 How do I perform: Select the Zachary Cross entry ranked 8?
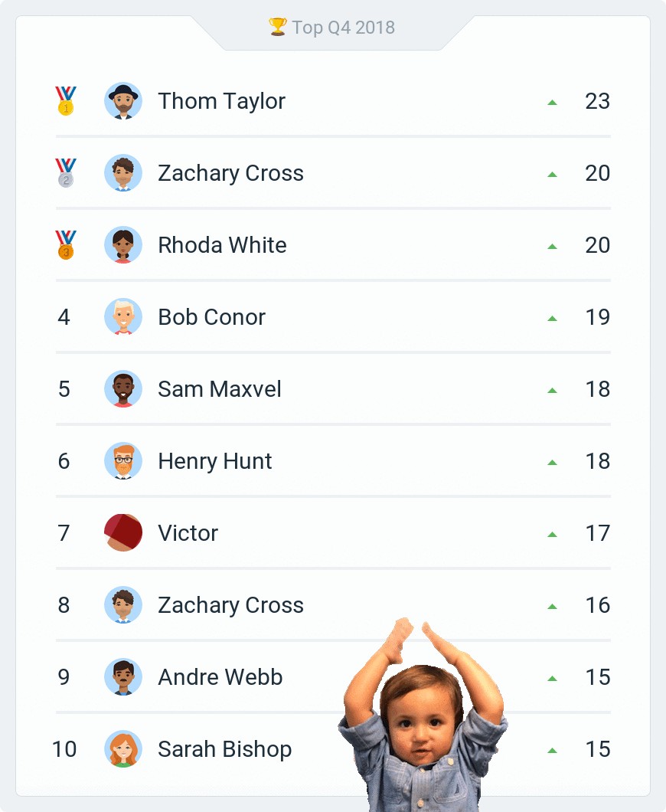click(x=230, y=605)
